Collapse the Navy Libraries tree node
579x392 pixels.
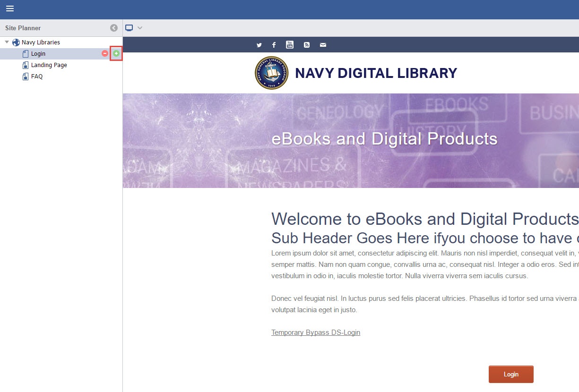(7, 43)
